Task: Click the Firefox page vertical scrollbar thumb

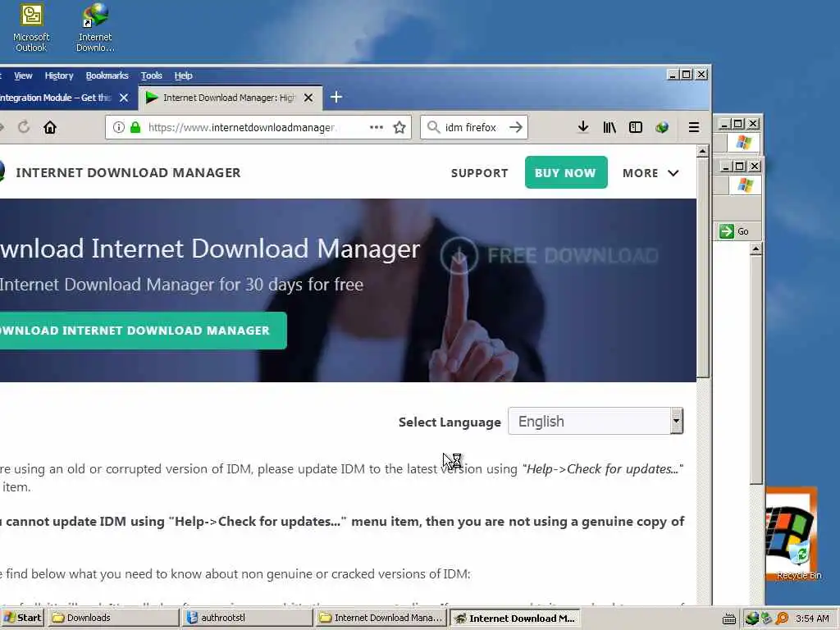Action: click(x=702, y=268)
